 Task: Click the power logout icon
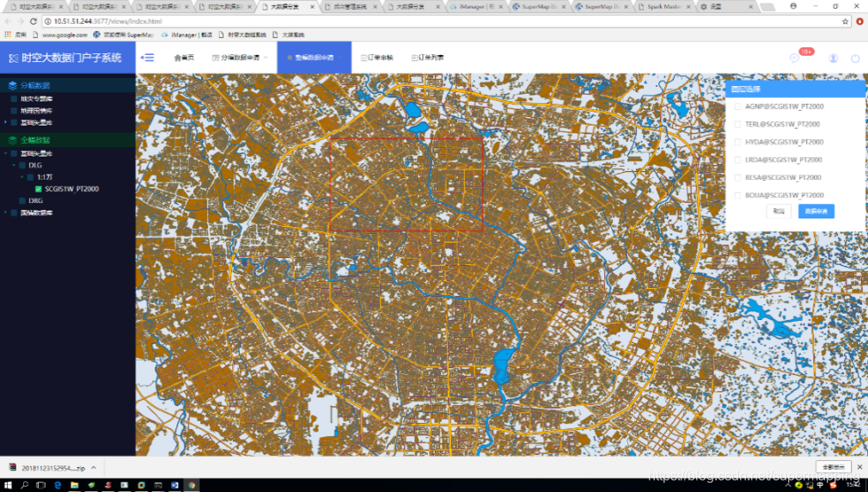855,58
